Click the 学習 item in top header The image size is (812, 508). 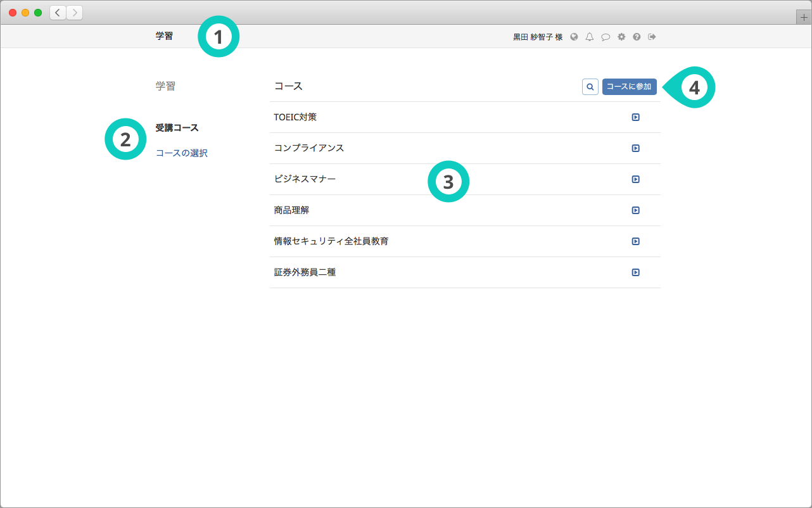[x=164, y=36]
